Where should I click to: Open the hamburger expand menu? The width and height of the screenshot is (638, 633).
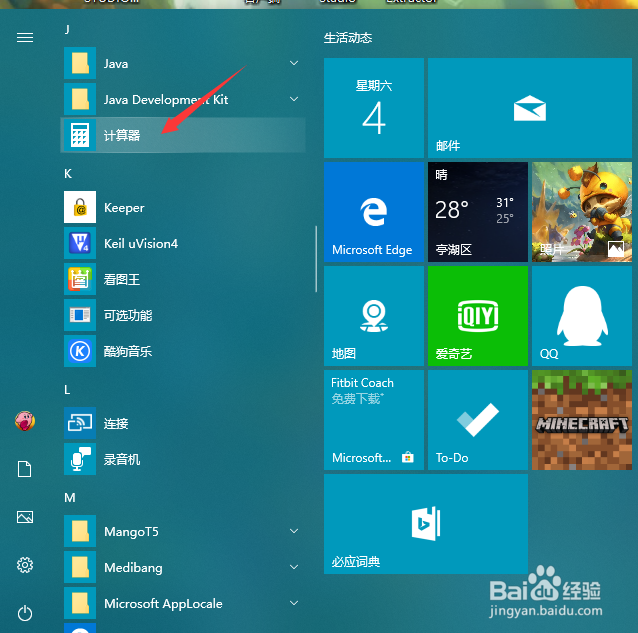[25, 38]
